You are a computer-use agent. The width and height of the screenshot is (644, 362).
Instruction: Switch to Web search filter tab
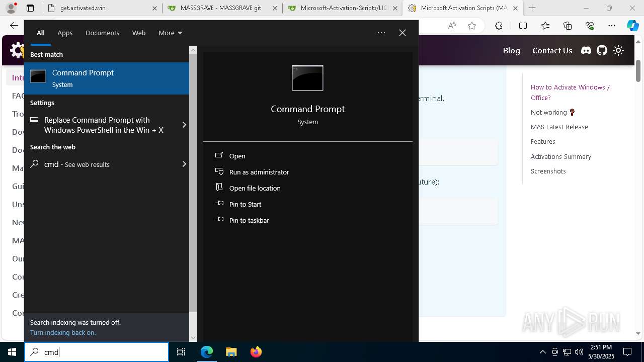point(139,33)
